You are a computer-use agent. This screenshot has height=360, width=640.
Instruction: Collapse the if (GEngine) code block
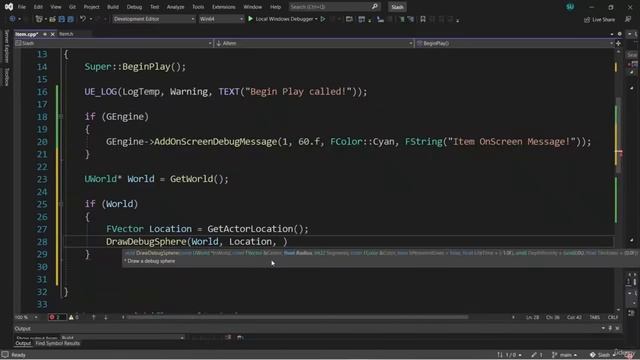click(x=61, y=117)
